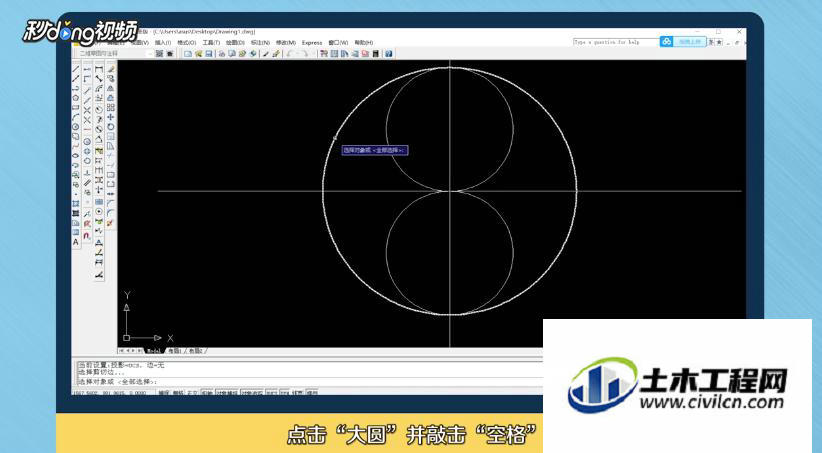Toggle 正交 ortho mode in status bar
Viewport: 822px width, 453px height.
coord(192,392)
